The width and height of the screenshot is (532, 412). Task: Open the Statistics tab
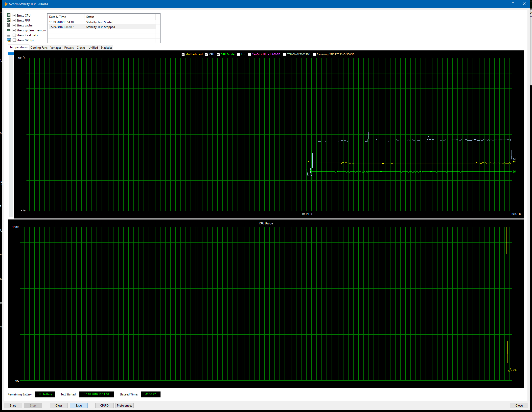click(106, 48)
